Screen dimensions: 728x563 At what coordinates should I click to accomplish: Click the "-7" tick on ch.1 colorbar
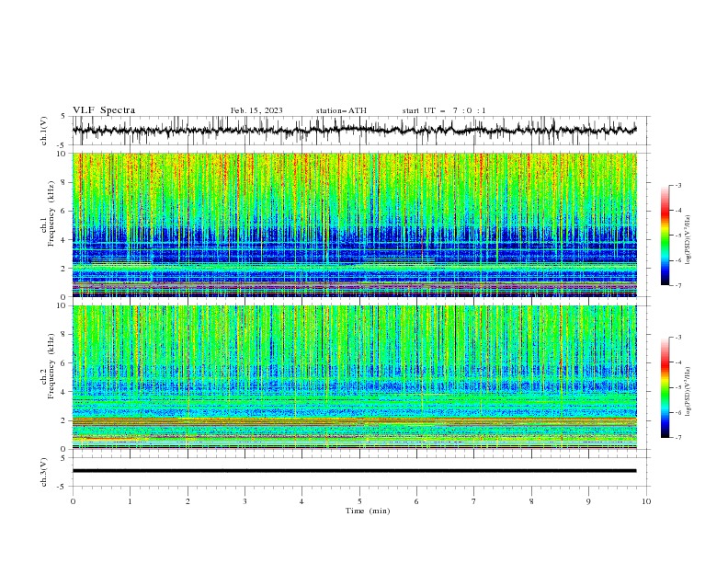(677, 285)
